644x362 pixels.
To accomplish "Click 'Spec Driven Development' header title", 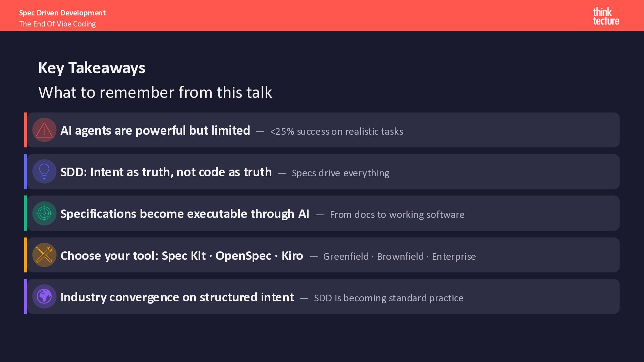I will tap(62, 13).
